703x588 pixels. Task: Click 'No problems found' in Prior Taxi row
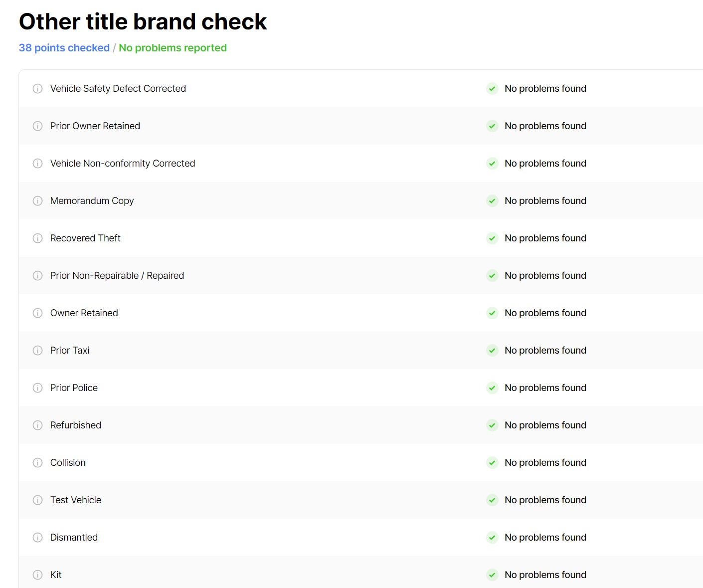coord(545,351)
